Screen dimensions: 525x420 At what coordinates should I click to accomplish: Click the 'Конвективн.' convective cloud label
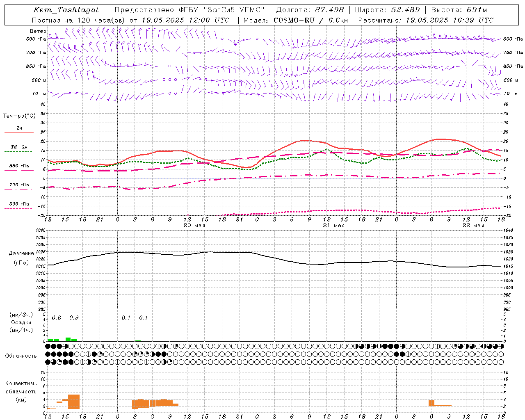(21, 383)
